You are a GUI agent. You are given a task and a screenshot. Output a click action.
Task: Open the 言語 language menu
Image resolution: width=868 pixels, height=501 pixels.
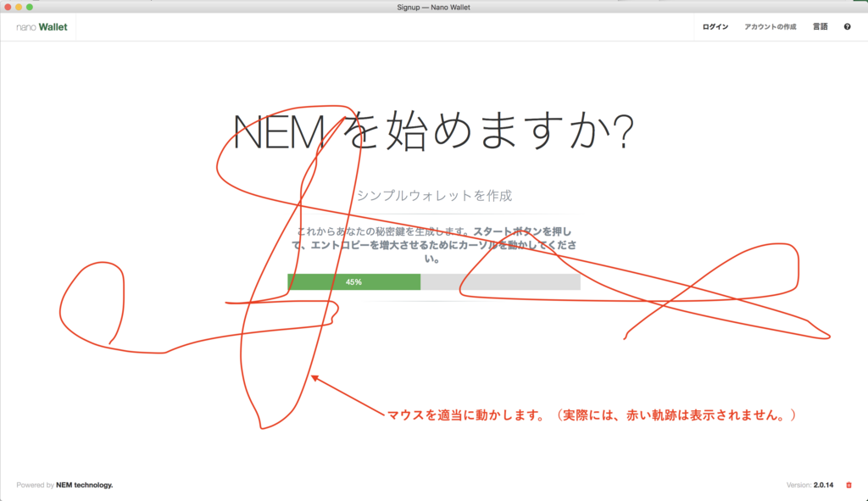tap(820, 26)
